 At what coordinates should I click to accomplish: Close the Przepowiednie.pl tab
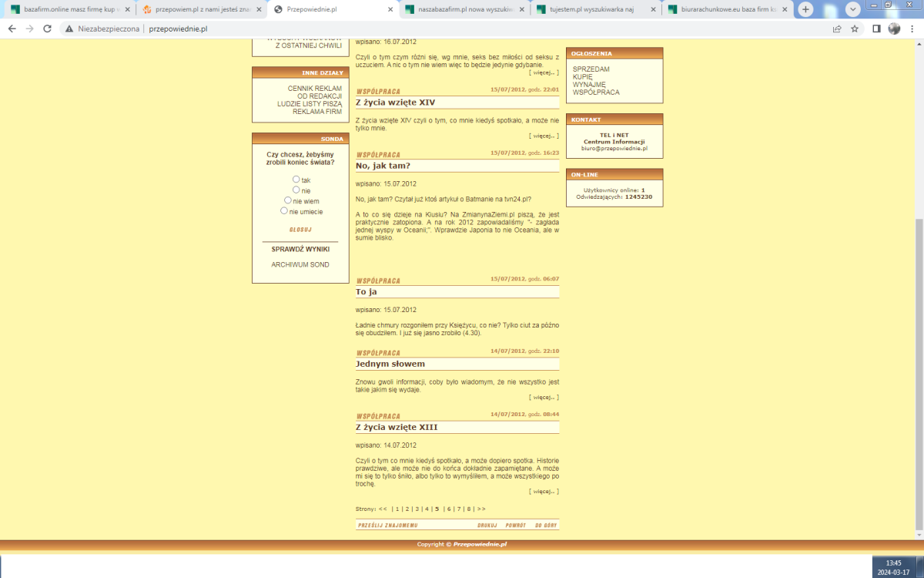388,10
